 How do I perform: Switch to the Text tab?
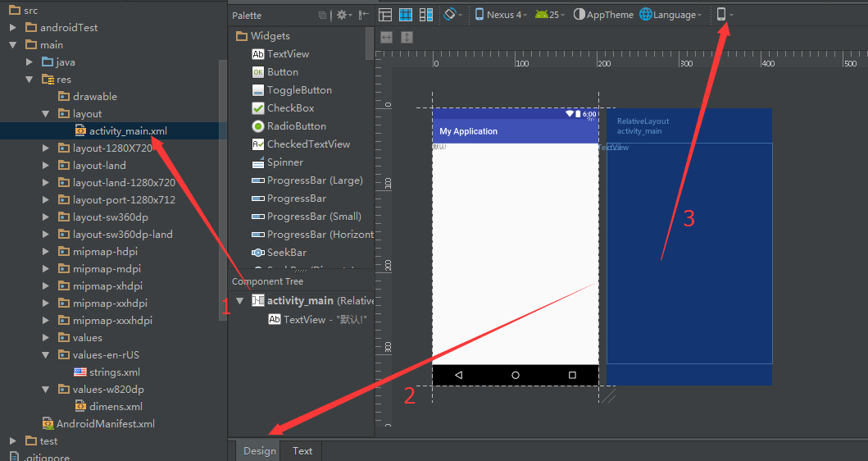(302, 450)
